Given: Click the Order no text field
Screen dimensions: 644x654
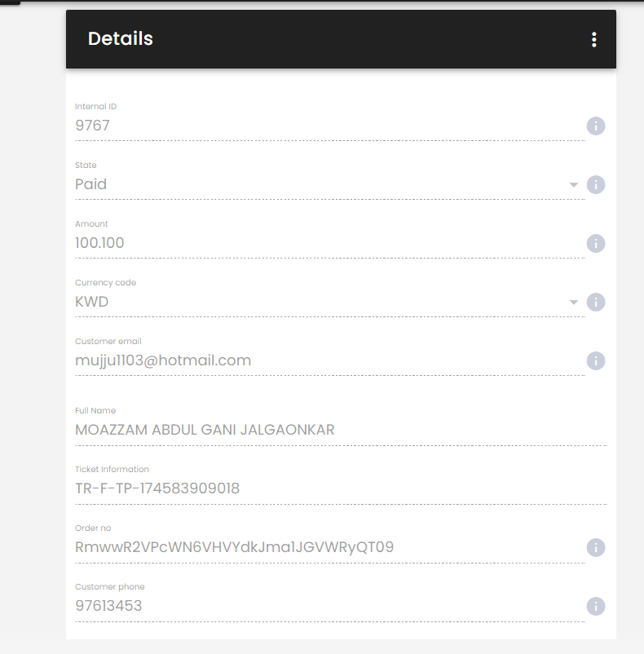Looking at the screenshot, I should pos(330,547).
